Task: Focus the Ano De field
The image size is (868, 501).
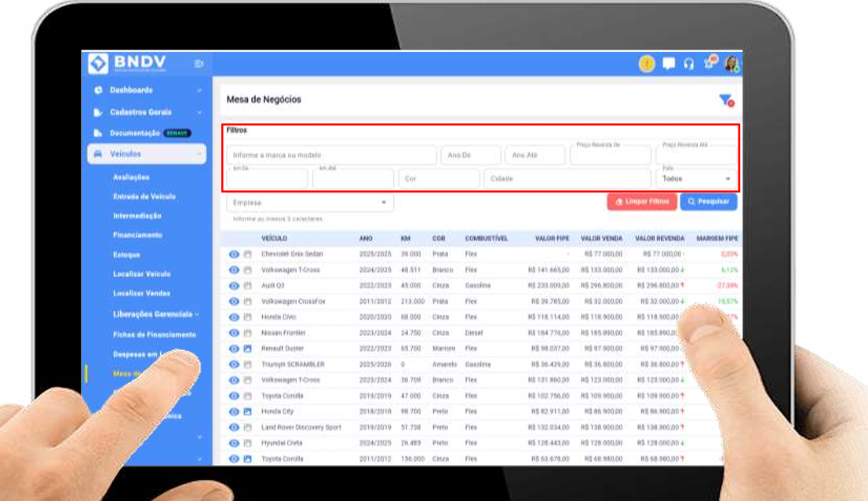Action: (471, 155)
